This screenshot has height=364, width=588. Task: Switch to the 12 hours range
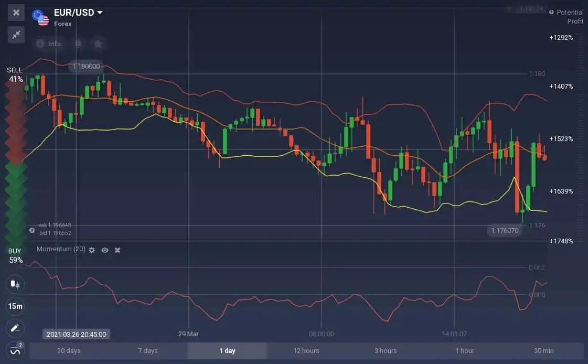[x=306, y=351]
